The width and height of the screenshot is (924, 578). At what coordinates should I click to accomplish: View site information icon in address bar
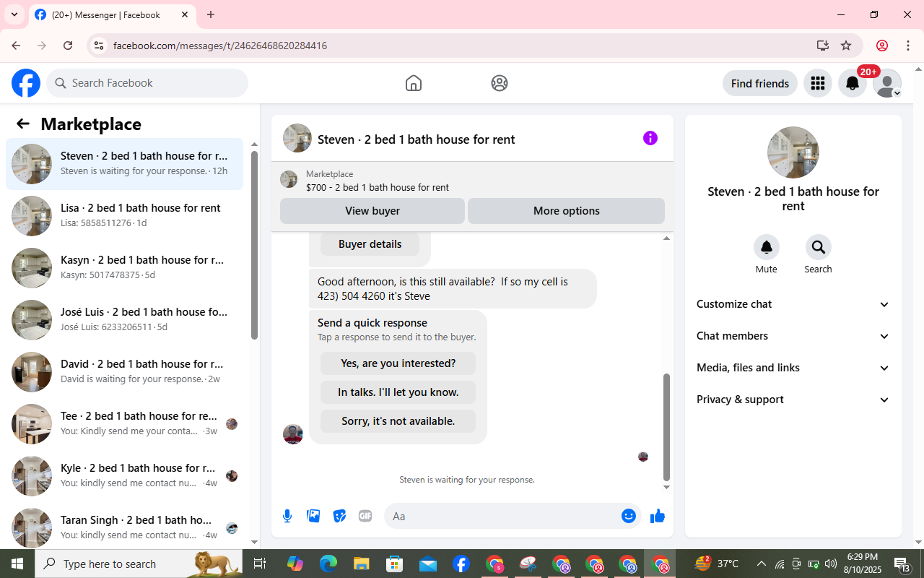click(x=99, y=46)
